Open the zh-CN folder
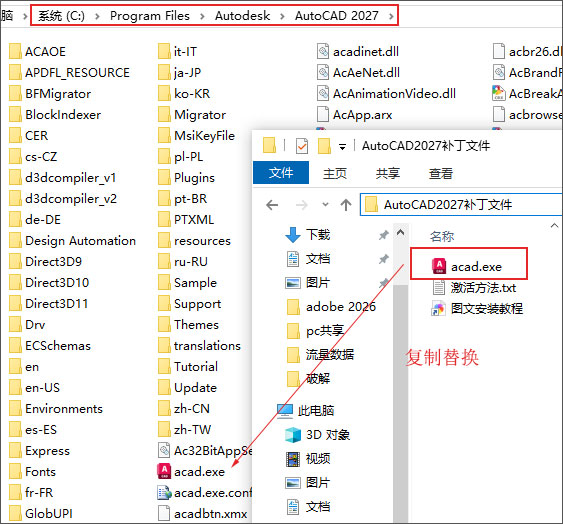This screenshot has height=524, width=563. pyautogui.click(x=184, y=408)
